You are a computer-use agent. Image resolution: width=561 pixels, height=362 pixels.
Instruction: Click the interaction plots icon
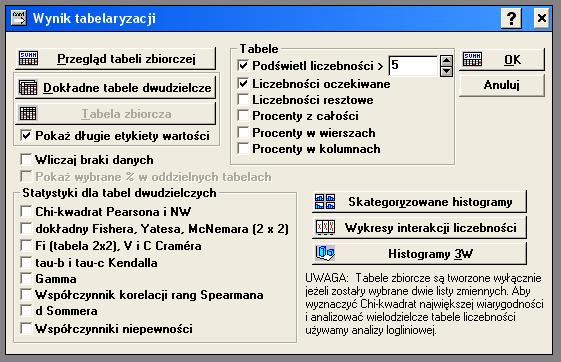(325, 228)
